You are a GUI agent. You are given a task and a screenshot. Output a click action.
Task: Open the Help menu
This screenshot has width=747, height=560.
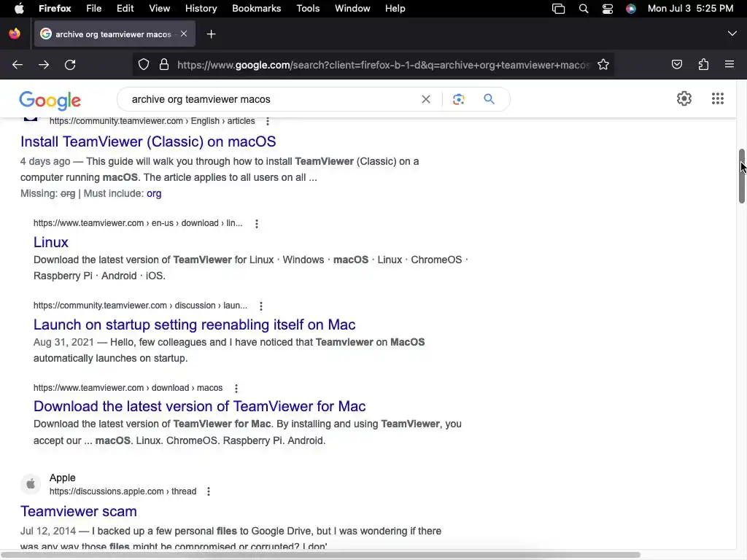395,9
